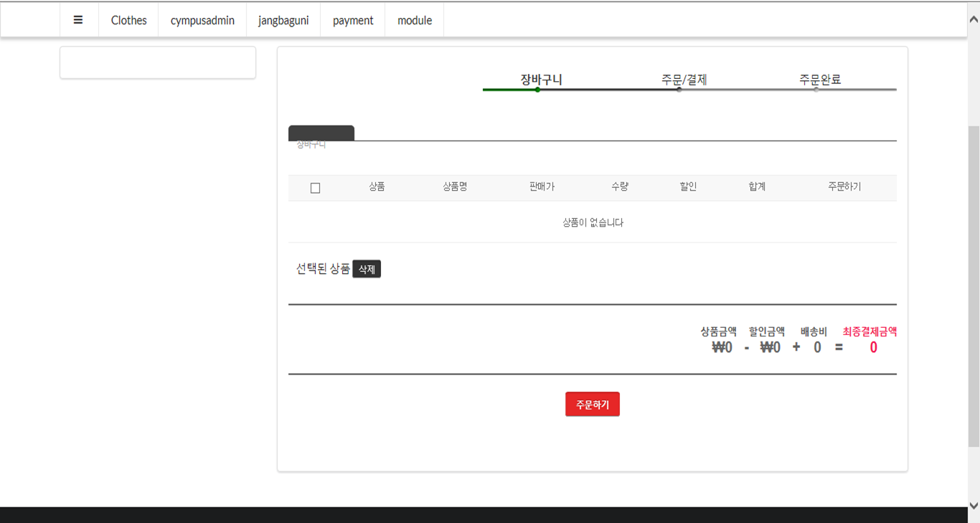Go to cympusadmin in the navigation bar

click(202, 20)
